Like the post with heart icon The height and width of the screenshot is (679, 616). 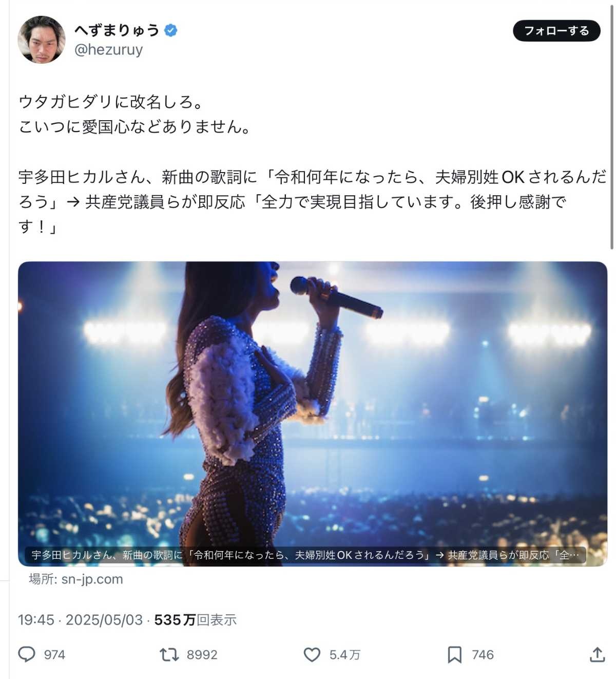[x=312, y=654]
